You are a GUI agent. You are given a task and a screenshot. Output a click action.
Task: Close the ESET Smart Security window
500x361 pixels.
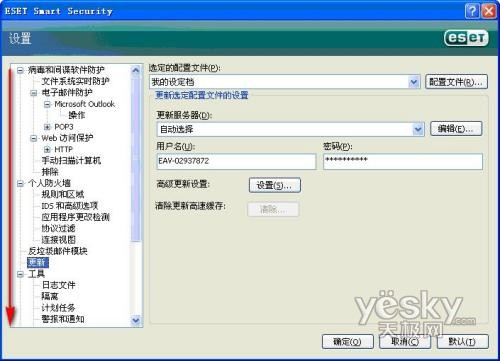point(489,11)
